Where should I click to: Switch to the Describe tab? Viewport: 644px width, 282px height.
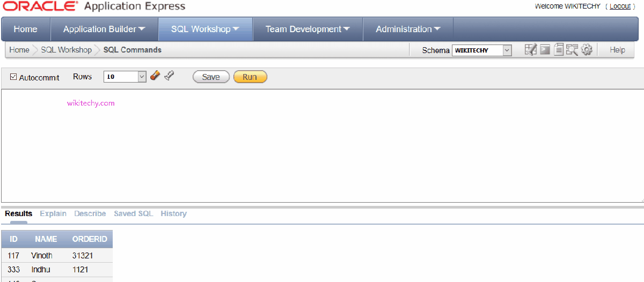click(90, 213)
